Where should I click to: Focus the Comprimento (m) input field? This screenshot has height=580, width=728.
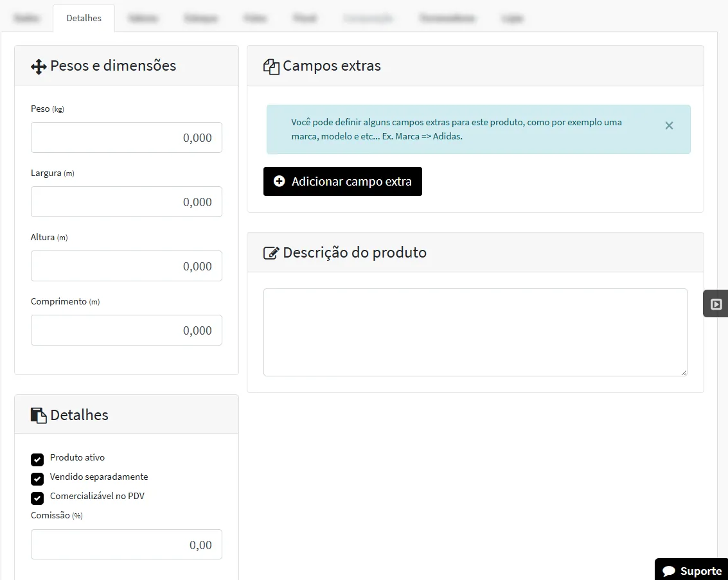point(127,330)
